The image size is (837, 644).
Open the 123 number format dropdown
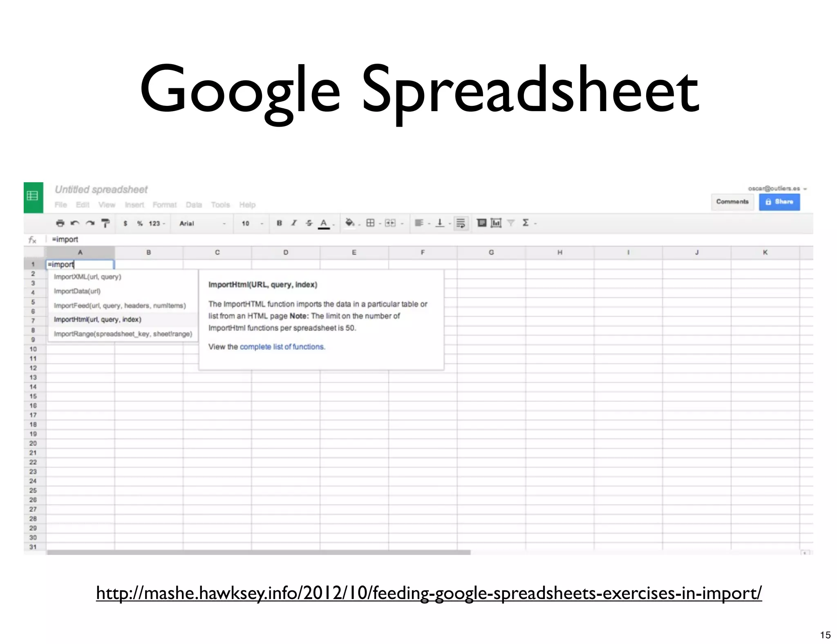[x=157, y=224]
